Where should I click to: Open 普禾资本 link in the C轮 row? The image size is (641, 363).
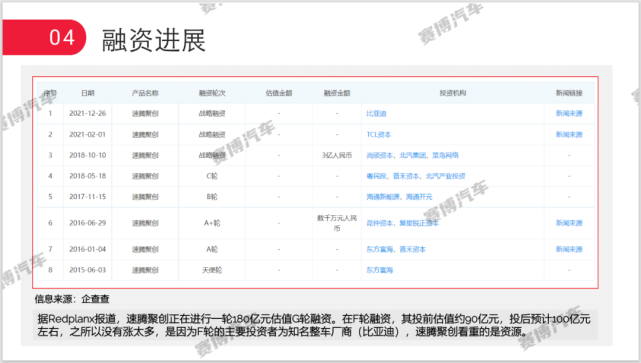[406, 176]
